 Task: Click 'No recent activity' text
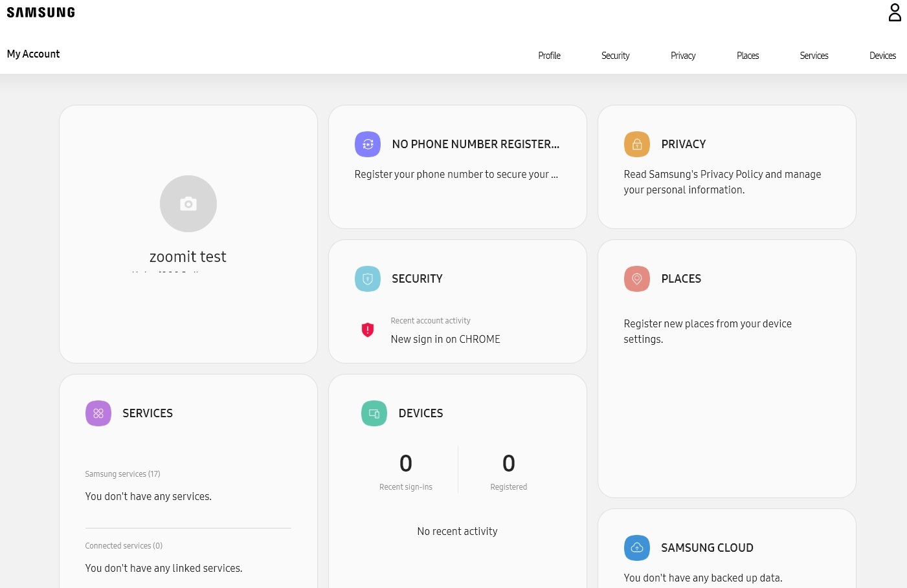click(458, 532)
